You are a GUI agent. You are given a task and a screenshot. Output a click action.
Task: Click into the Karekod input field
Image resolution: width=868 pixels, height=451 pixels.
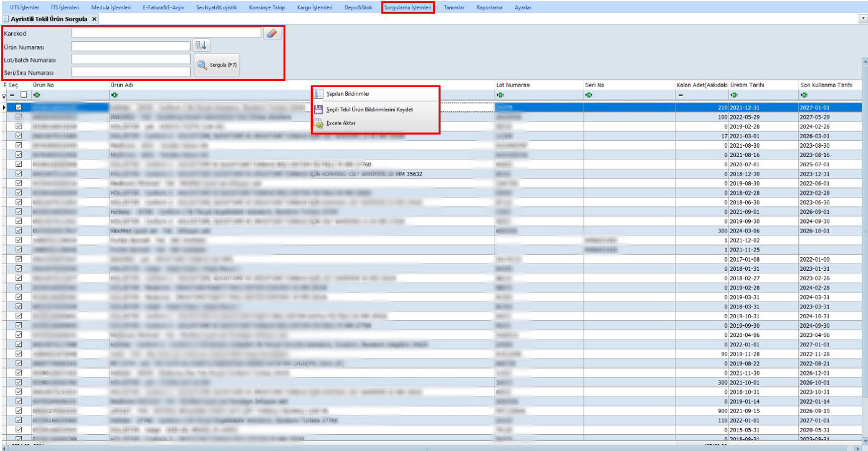point(165,33)
